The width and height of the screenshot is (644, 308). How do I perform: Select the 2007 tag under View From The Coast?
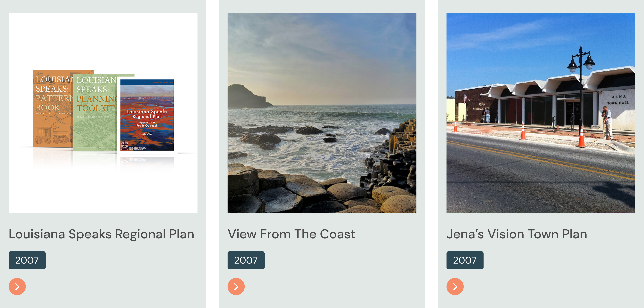[x=246, y=260]
